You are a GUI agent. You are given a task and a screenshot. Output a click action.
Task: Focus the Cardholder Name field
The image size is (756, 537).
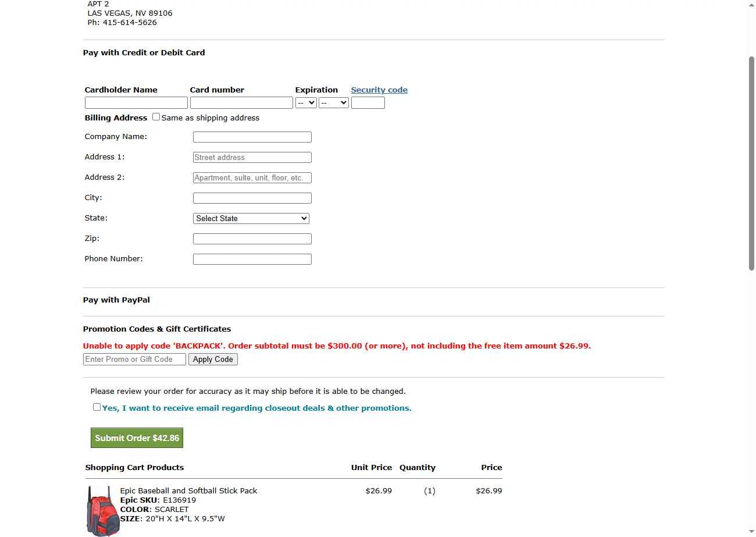tap(136, 103)
